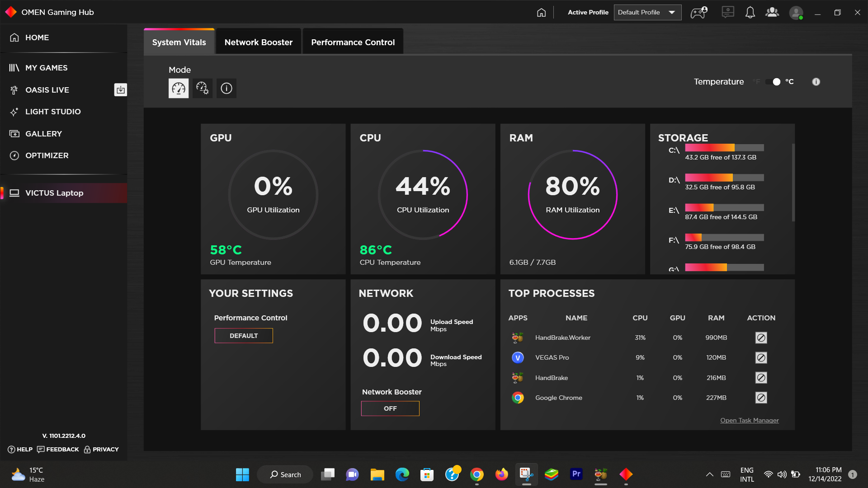Toggle temperature unit between °F and °C

point(774,82)
